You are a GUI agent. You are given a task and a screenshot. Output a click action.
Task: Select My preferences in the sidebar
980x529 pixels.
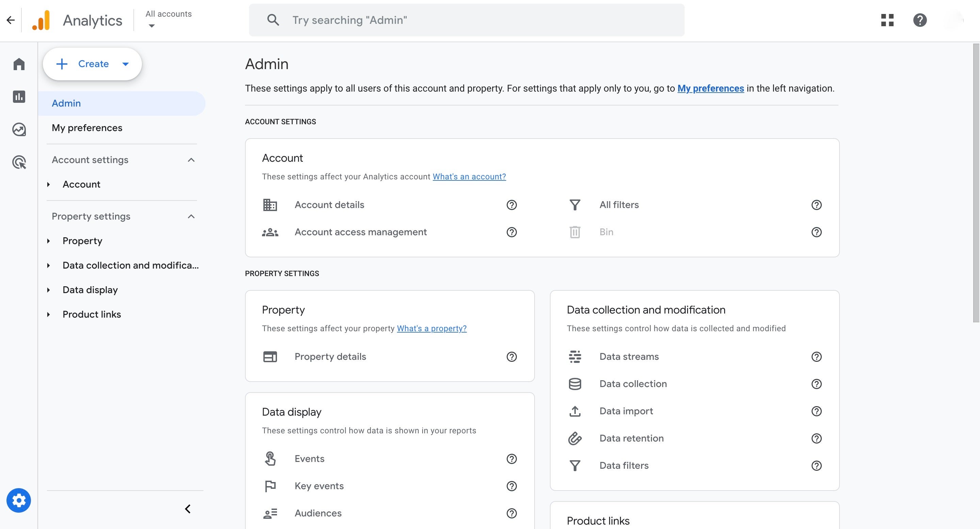click(x=87, y=128)
